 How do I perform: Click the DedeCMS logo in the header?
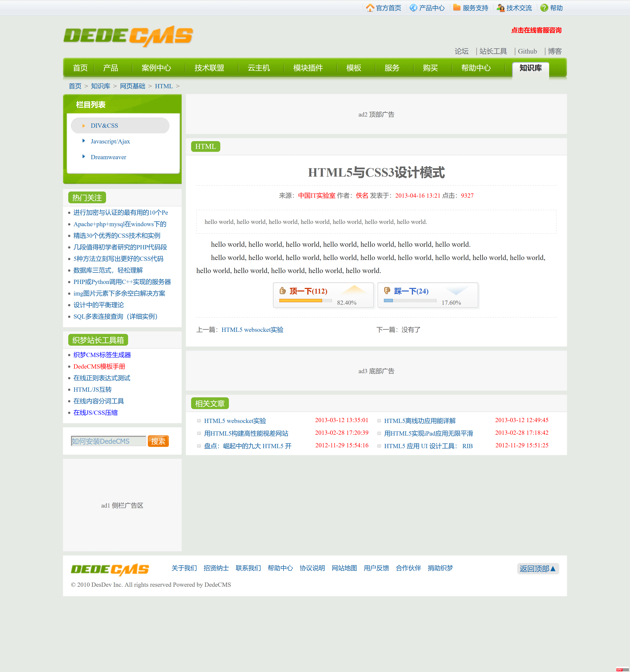click(129, 36)
